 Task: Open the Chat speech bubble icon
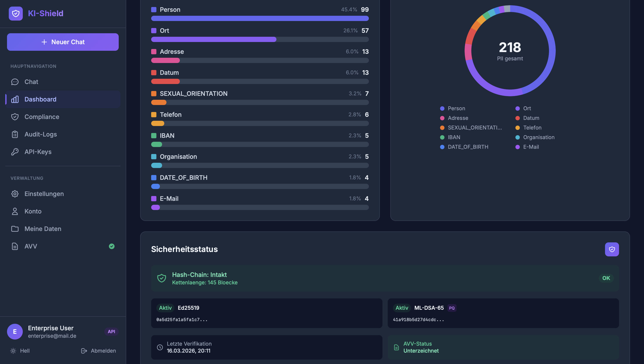[x=15, y=82]
